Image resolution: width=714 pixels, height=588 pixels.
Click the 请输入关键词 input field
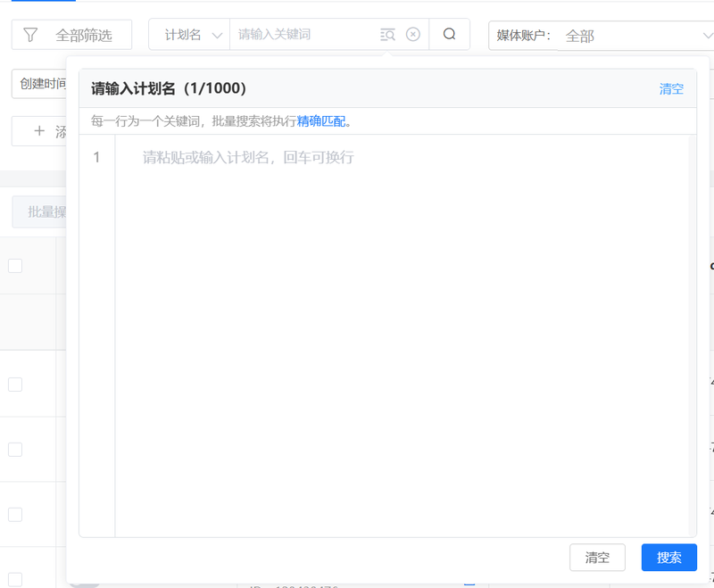coord(302,35)
